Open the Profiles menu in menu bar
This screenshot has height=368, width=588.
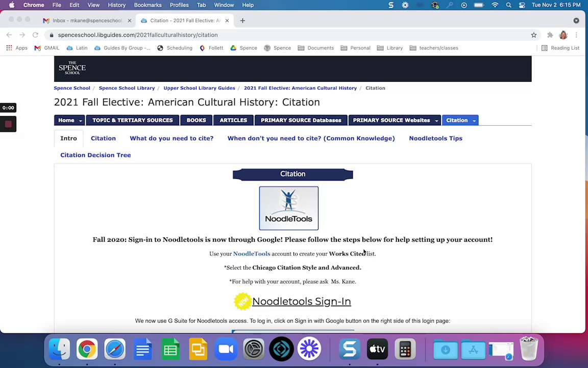point(179,5)
